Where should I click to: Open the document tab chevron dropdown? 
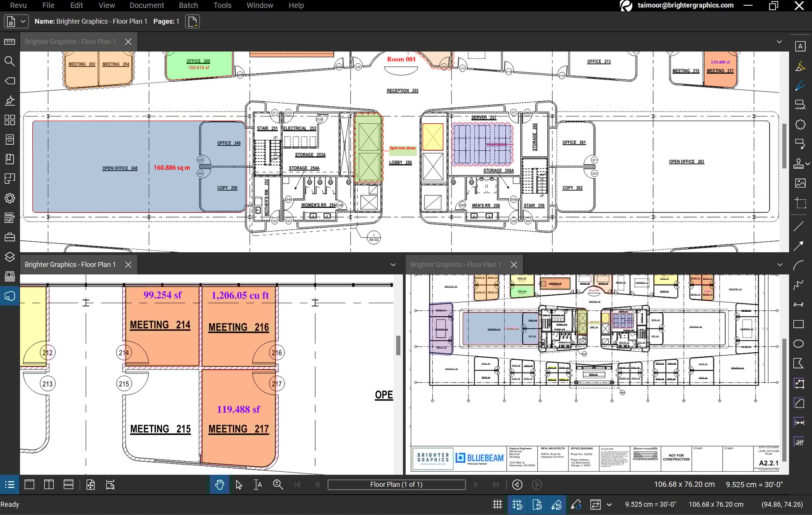coord(779,42)
